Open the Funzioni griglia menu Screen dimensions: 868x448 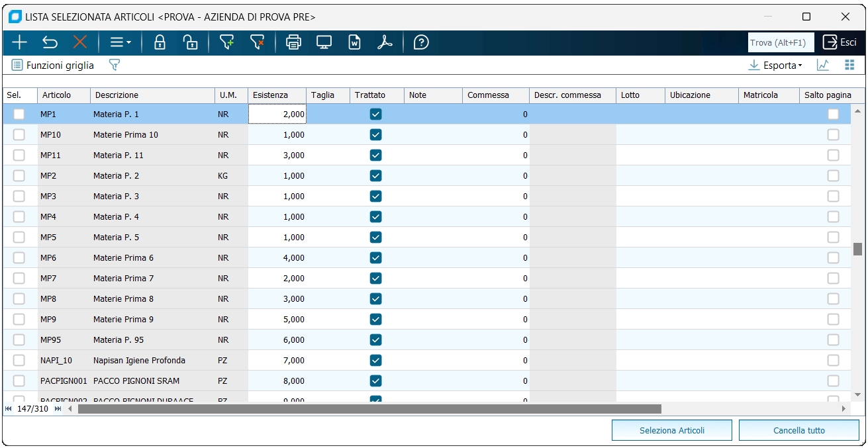(54, 66)
